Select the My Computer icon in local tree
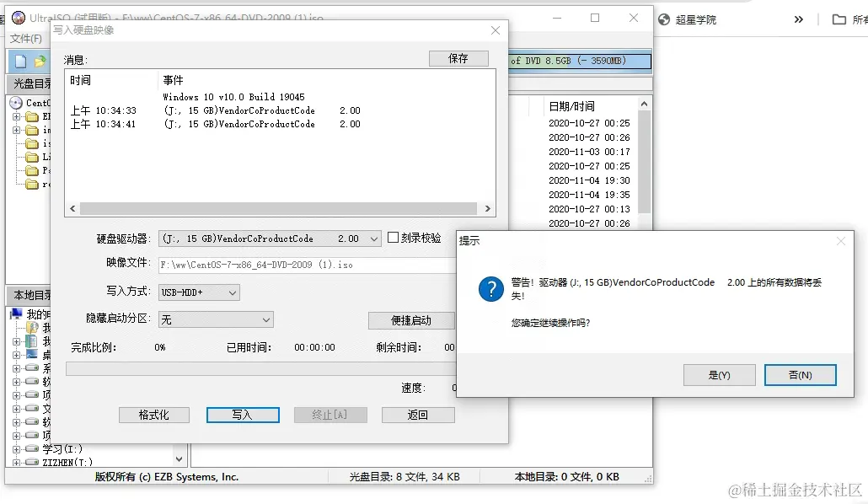868x504 pixels. point(17,314)
